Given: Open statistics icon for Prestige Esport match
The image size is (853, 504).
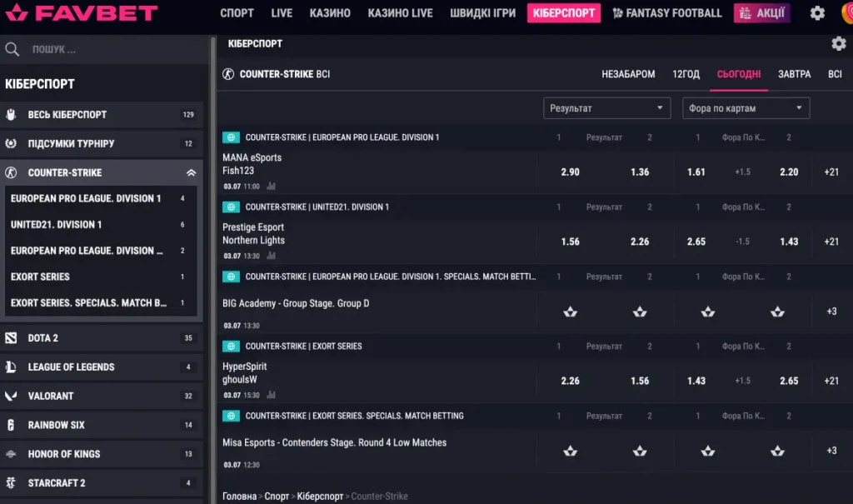Looking at the screenshot, I should click(271, 256).
